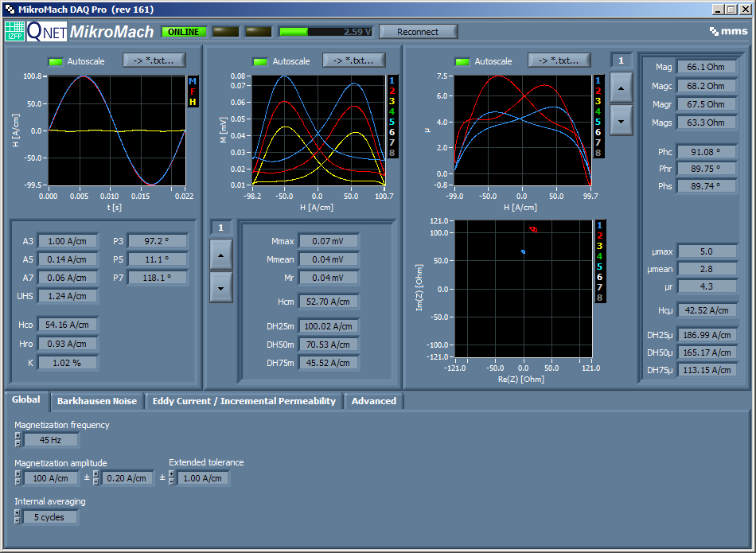The height and width of the screenshot is (553, 756).
Task: Click the 2.59 V voltage level bar
Action: point(326,32)
